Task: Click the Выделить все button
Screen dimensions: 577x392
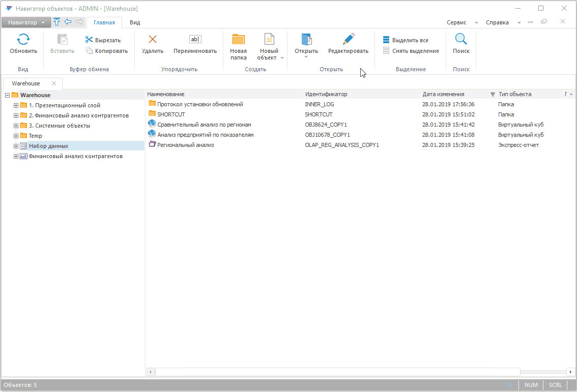Action: pos(406,40)
